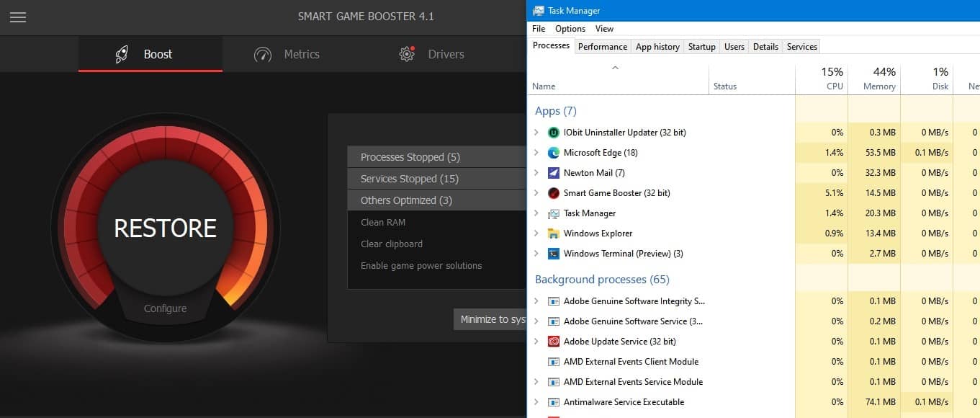Sort processes by the Disk column

pos(927,79)
